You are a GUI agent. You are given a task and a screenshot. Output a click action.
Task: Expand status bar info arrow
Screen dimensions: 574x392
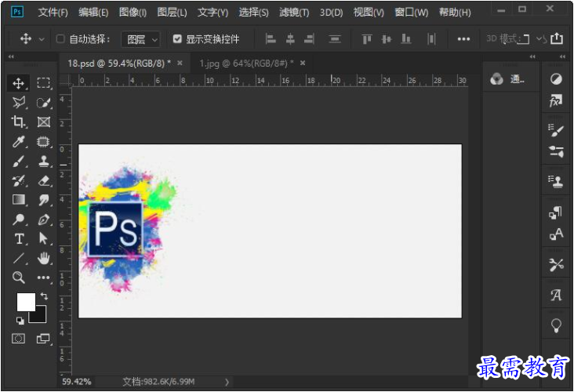coord(227,382)
